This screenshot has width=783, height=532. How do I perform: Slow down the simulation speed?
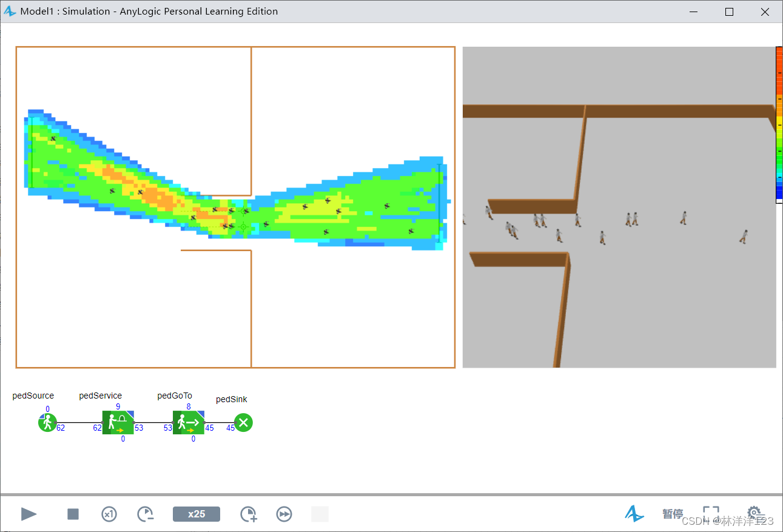tap(146, 514)
